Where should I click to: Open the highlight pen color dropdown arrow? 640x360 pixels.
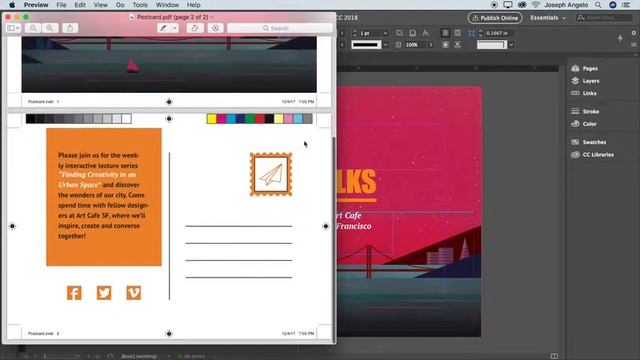click(x=175, y=28)
